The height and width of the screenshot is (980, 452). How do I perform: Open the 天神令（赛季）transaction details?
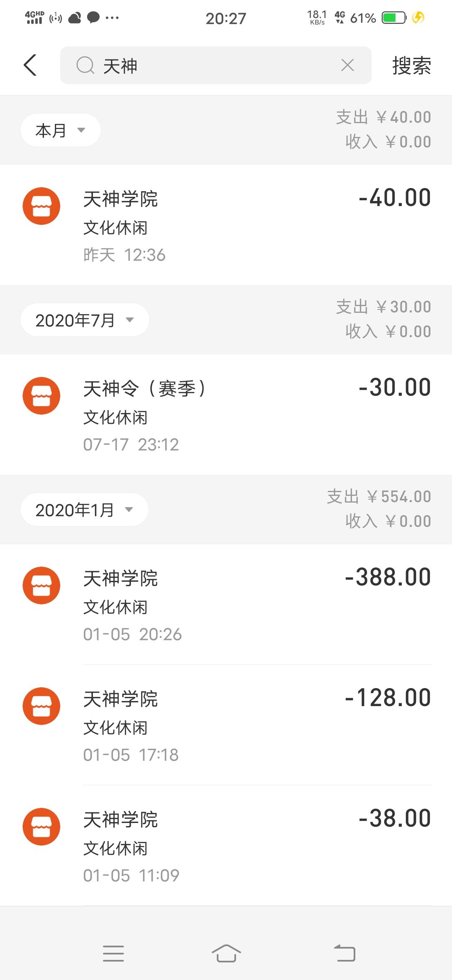tap(226, 415)
